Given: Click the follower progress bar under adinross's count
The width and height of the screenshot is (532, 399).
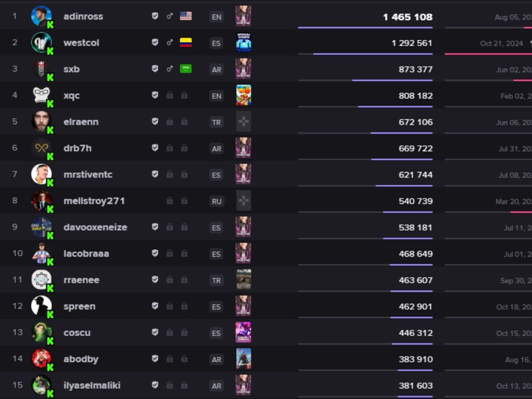Looking at the screenshot, I should 366,27.
